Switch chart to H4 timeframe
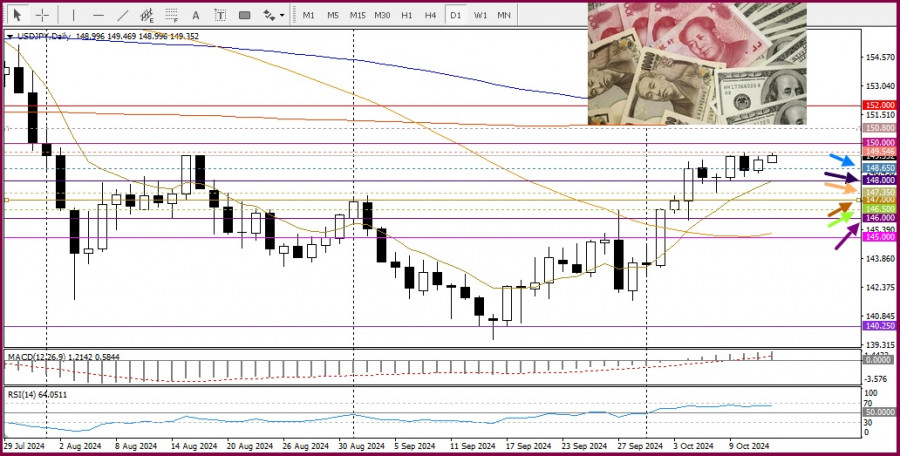 pyautogui.click(x=431, y=15)
